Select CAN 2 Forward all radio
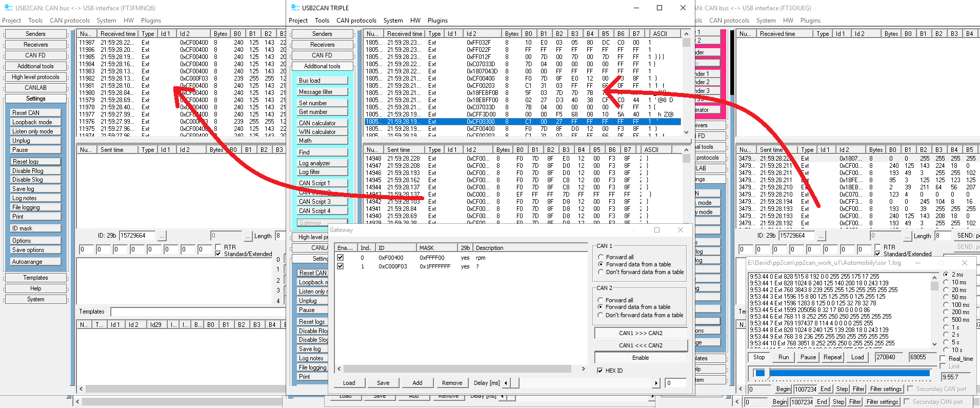Image resolution: width=980 pixels, height=408 pixels. point(600,300)
